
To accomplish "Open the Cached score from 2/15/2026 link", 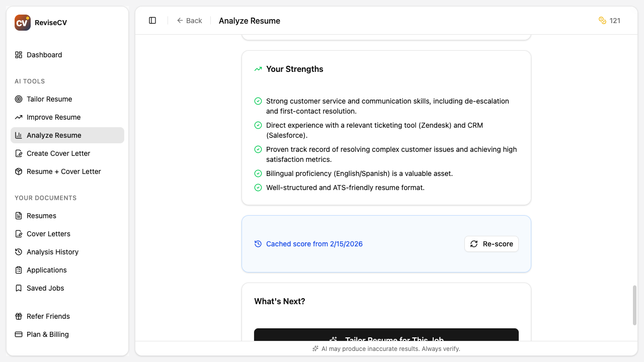I will coord(314,244).
